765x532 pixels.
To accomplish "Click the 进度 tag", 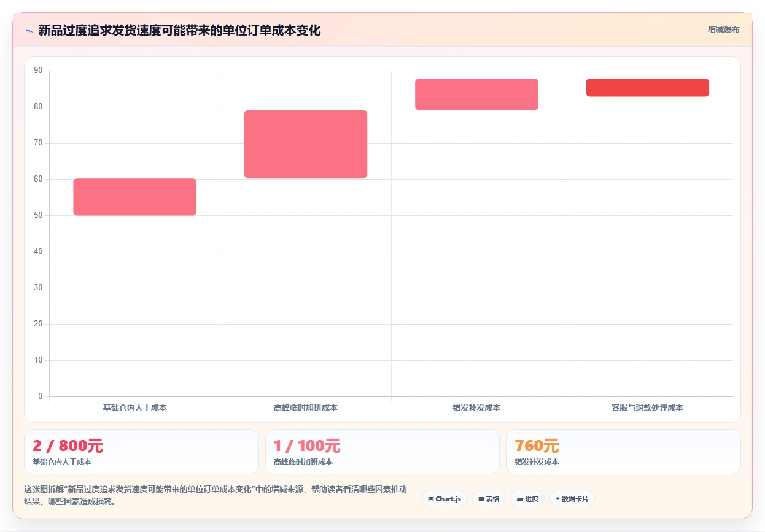I will (527, 499).
